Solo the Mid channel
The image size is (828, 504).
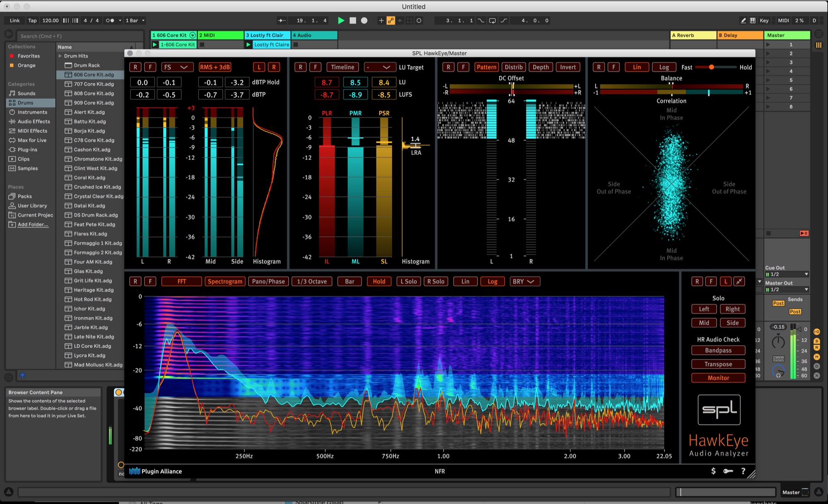tap(704, 323)
